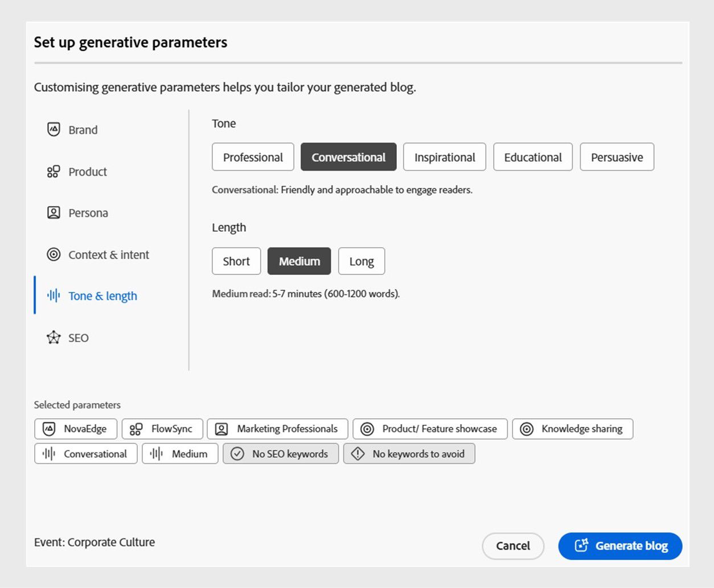Choose the Inspirational tone

(445, 157)
